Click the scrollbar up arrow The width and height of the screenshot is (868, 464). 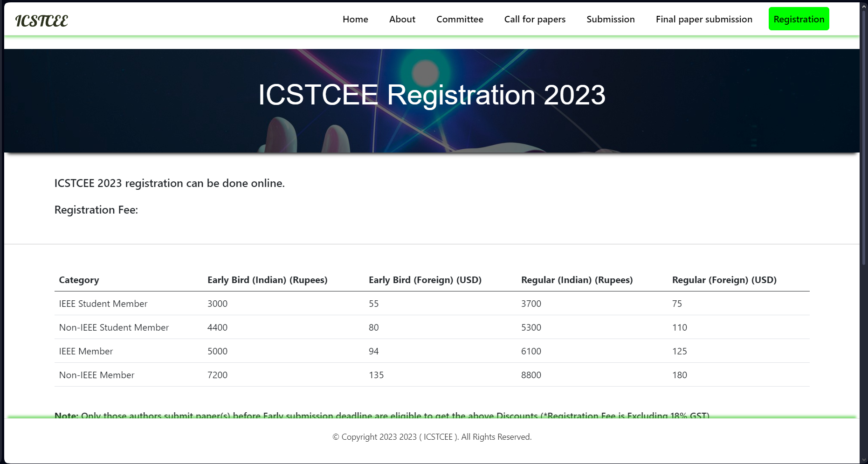pyautogui.click(x=864, y=6)
